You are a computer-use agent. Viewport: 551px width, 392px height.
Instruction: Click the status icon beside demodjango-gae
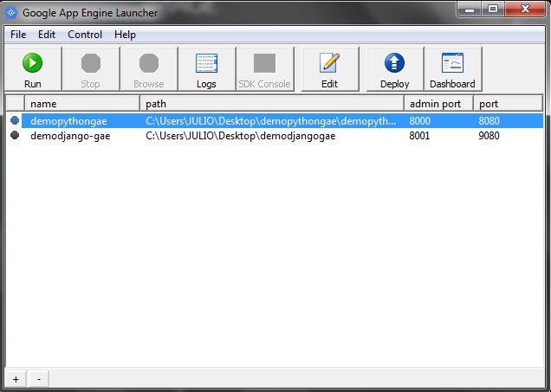pos(15,135)
